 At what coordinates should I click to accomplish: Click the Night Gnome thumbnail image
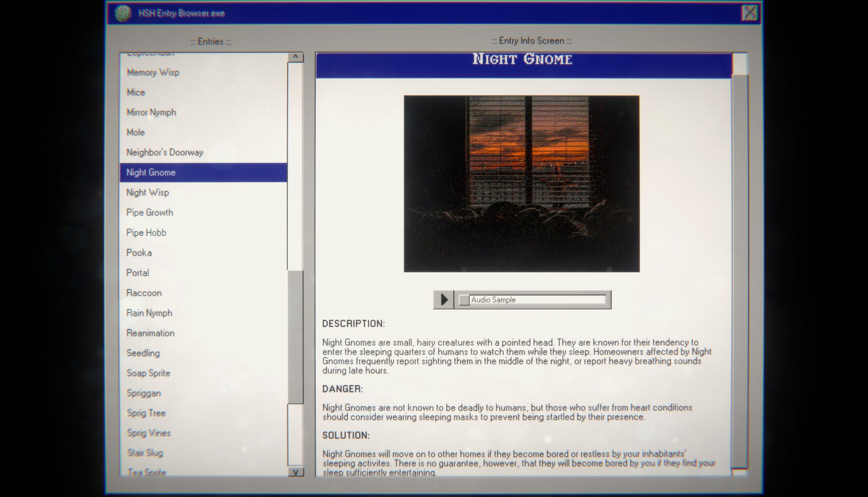521,183
